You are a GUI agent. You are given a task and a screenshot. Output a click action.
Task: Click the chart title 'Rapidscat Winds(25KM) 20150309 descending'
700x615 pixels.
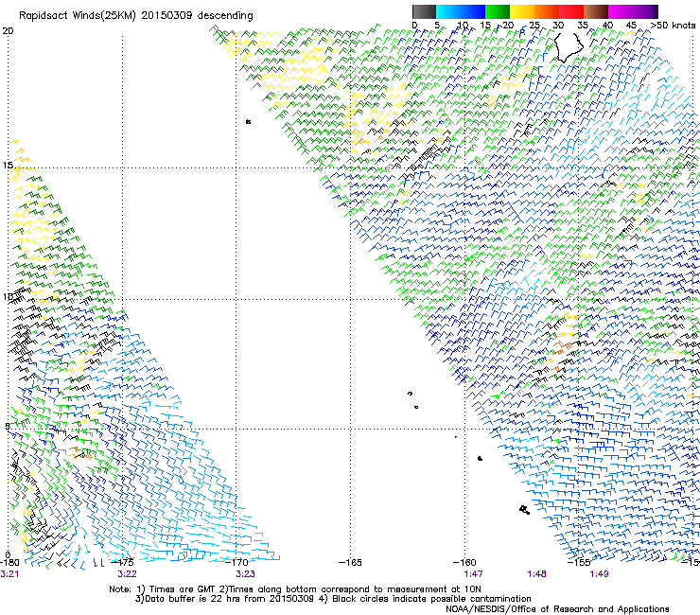(x=135, y=16)
